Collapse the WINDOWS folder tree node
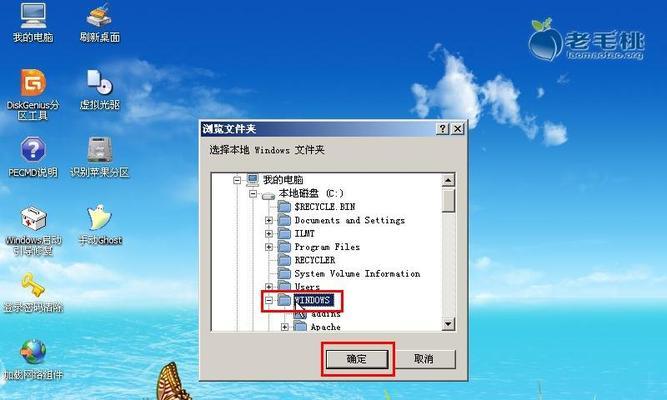 click(x=268, y=300)
